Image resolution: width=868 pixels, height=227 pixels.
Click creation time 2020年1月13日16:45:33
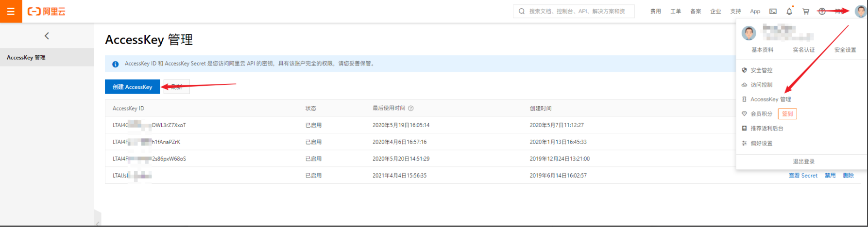(x=558, y=142)
